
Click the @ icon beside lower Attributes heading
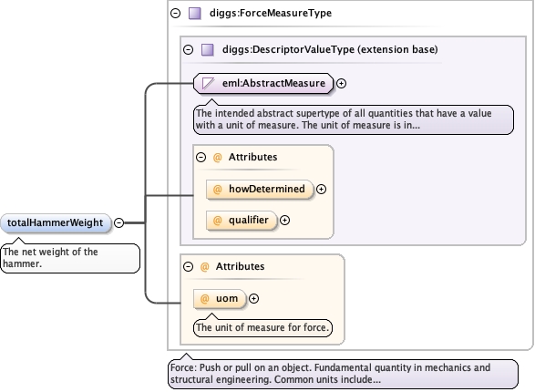pos(204,266)
